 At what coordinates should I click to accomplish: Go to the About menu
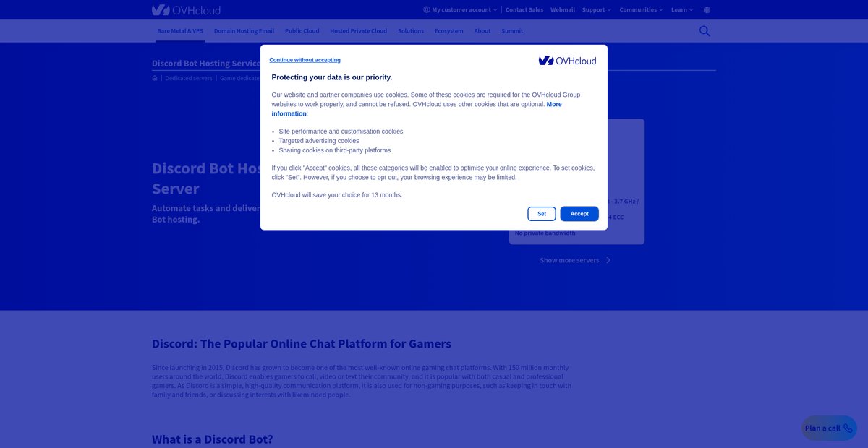pos(482,31)
